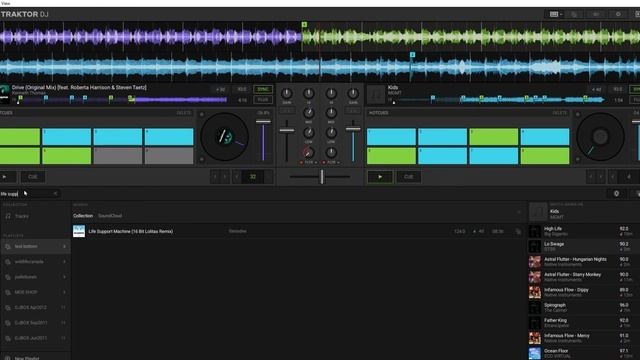This screenshot has width=640, height=360.
Task: Adjust left channel GAIN knob
Action: click(287, 94)
